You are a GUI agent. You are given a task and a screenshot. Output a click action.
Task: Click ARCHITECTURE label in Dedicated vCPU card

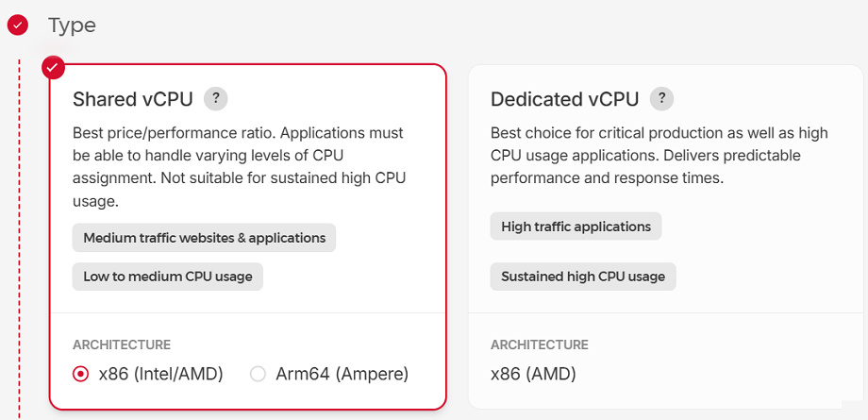click(x=540, y=344)
